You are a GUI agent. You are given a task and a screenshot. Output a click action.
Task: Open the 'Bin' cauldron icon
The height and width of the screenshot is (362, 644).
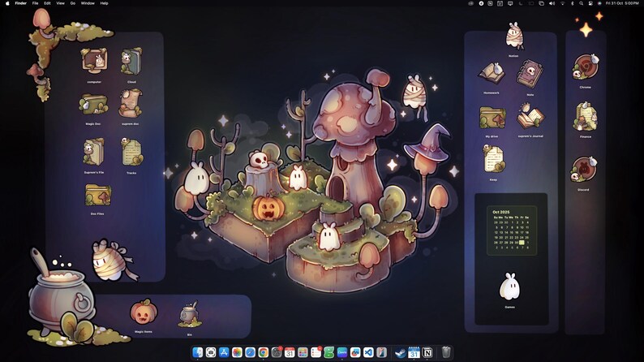pos(189,314)
